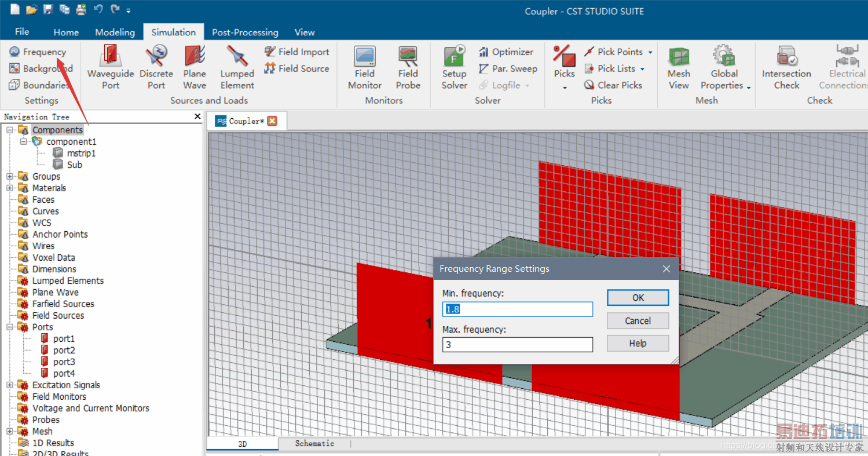Open the File menu
This screenshot has width=868, height=456.
[22, 32]
